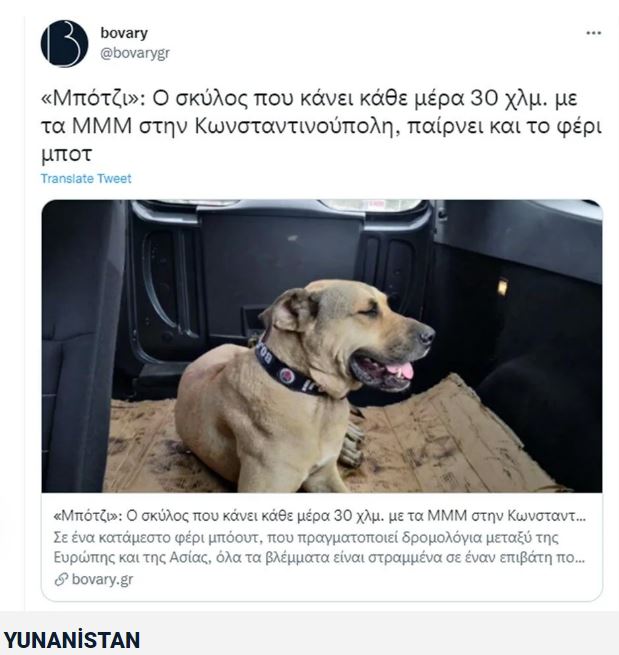Open the three-dot more options menu
The height and width of the screenshot is (655, 619).
594,33
